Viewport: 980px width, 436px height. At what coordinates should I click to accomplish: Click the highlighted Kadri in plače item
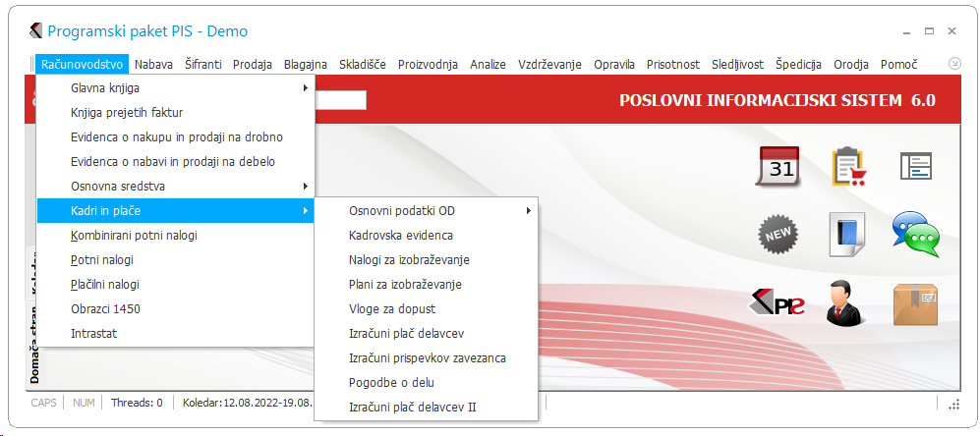(175, 210)
